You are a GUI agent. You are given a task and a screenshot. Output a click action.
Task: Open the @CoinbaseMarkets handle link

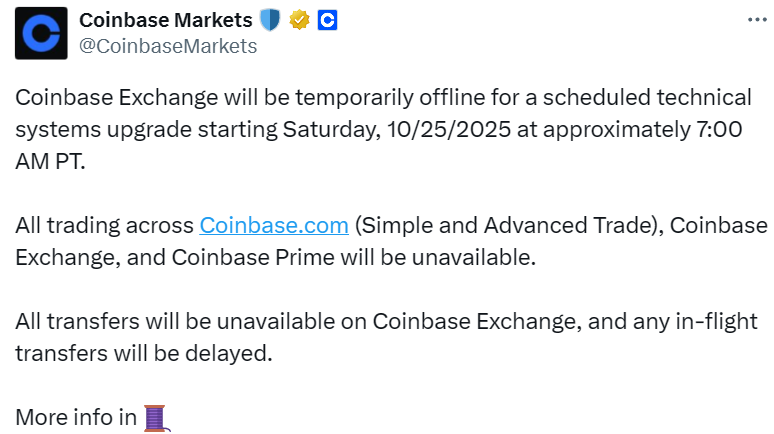pyautogui.click(x=167, y=46)
